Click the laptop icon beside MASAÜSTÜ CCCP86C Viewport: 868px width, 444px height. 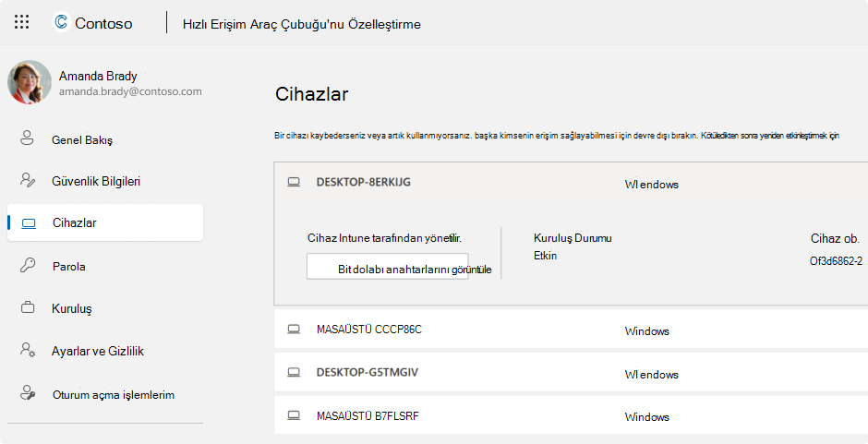pyautogui.click(x=294, y=330)
